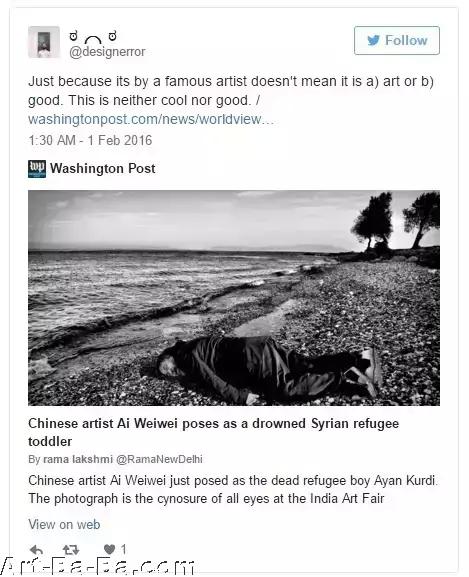The image size is (469, 577).
Task: Open the Ai Weiwei article headline
Action: point(213,432)
